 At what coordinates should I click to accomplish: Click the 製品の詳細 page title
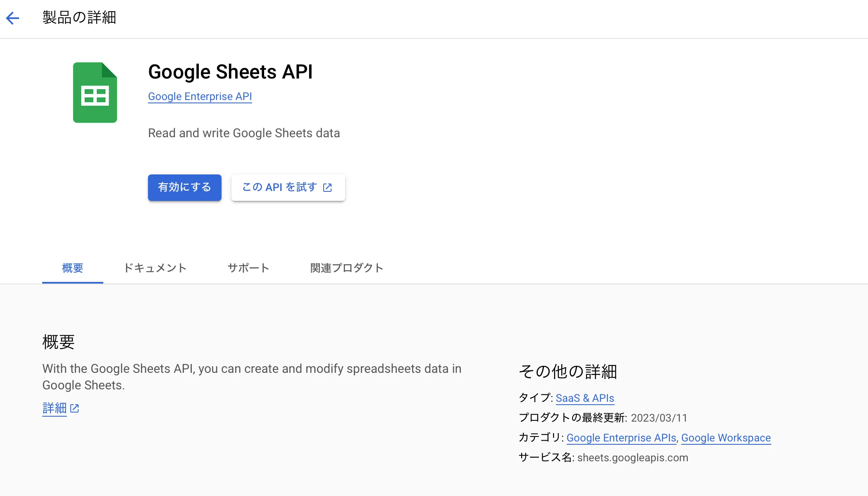(x=79, y=18)
